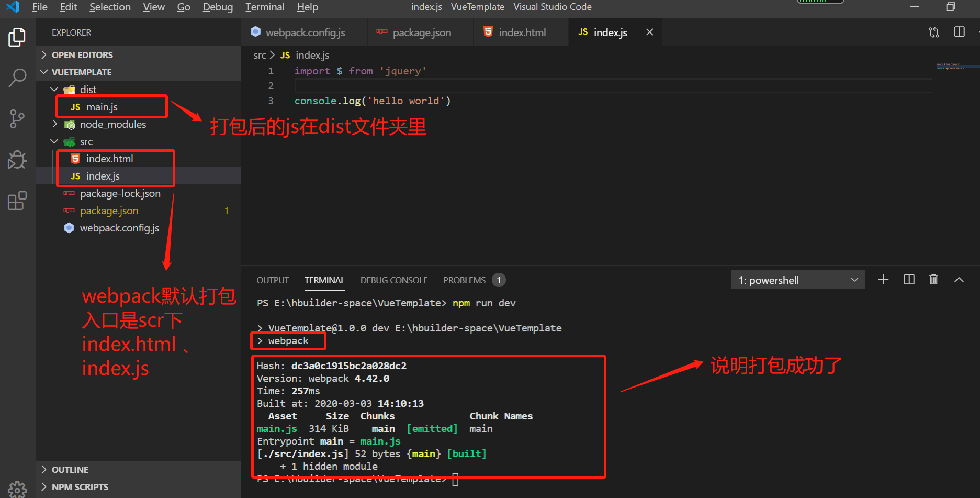This screenshot has height=498, width=980.
Task: Switch to the package.json editor tab
Action: pos(421,32)
